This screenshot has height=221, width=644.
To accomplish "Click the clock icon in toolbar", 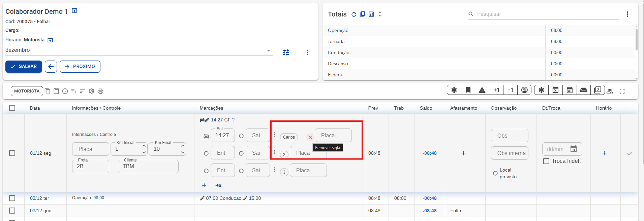I will click(x=65, y=91).
